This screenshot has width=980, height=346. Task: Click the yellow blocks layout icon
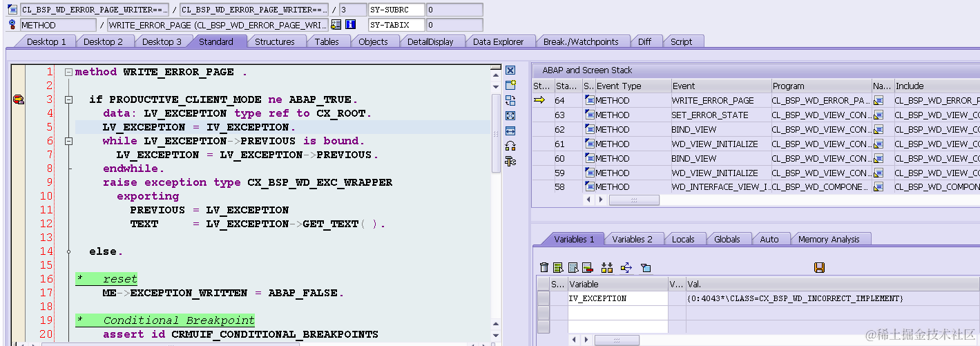pyautogui.click(x=607, y=267)
